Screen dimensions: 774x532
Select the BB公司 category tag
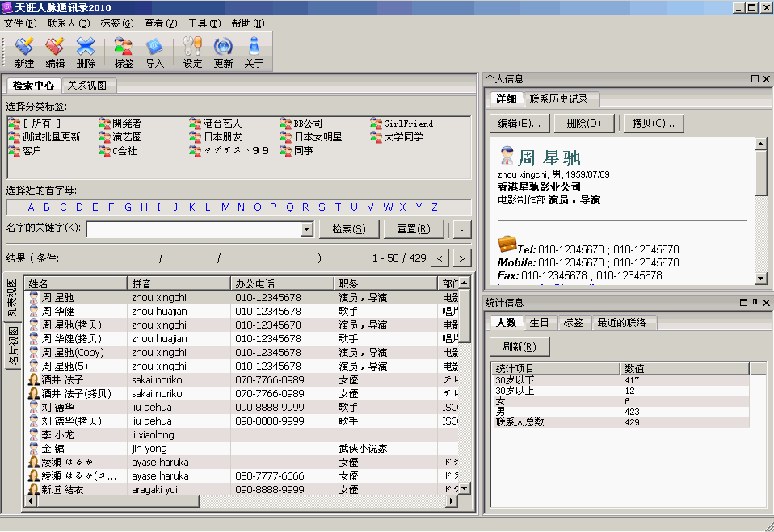301,124
